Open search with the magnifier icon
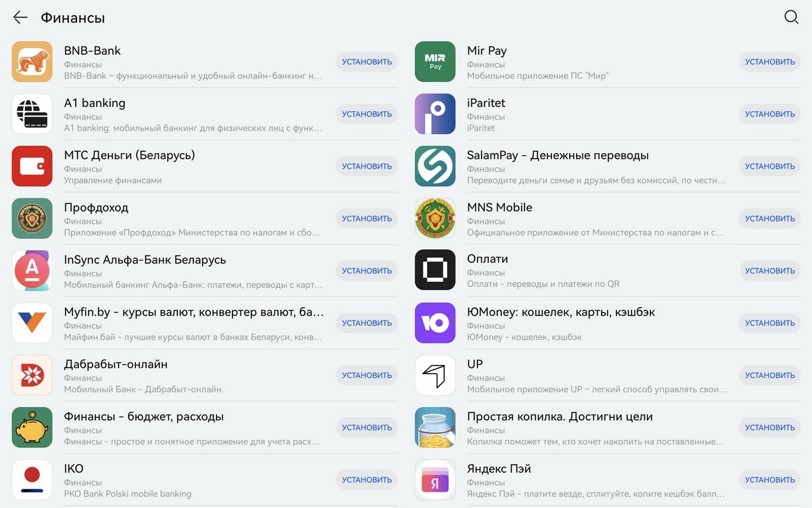Image resolution: width=812 pixels, height=508 pixels. [791, 18]
